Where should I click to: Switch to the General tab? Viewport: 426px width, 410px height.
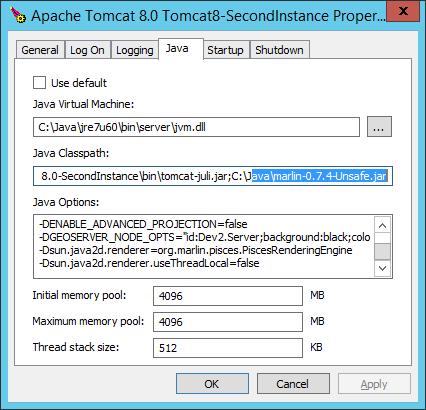point(40,50)
